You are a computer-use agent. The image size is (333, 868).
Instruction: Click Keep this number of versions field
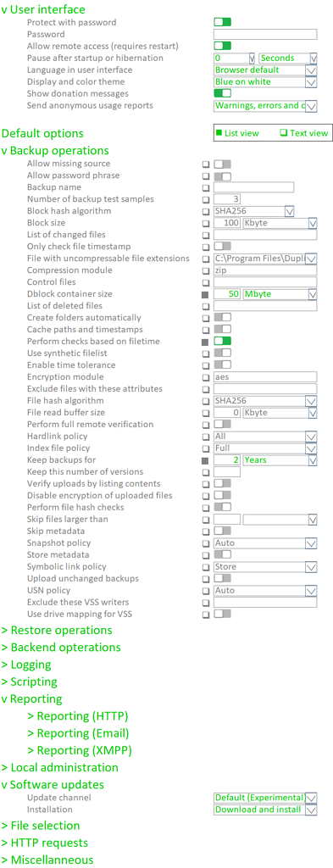(x=227, y=471)
